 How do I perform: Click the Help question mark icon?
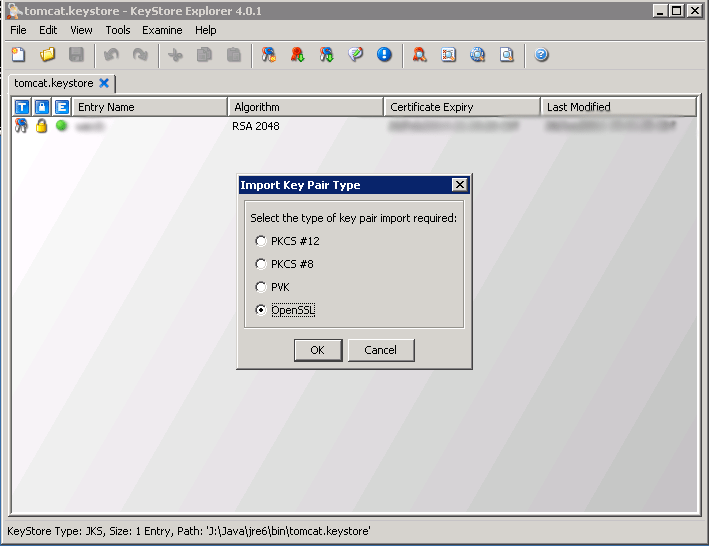pos(541,55)
